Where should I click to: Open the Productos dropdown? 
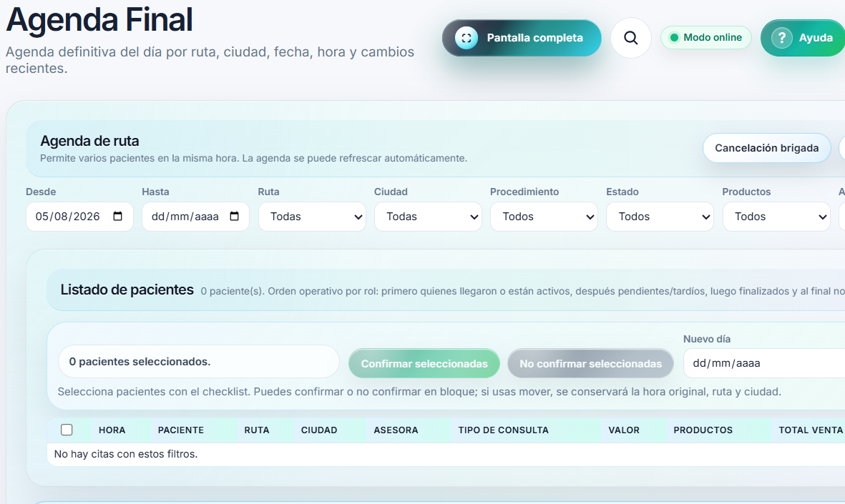tap(776, 217)
